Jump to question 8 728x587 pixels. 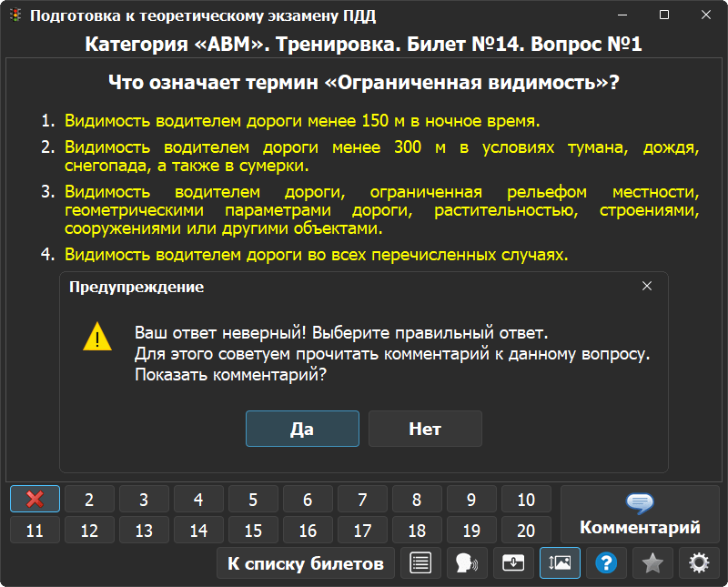(x=417, y=500)
